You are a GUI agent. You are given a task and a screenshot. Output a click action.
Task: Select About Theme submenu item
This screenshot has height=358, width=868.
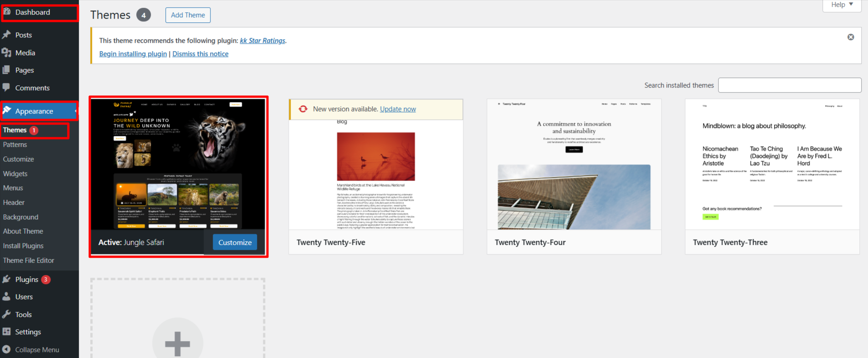click(x=23, y=231)
